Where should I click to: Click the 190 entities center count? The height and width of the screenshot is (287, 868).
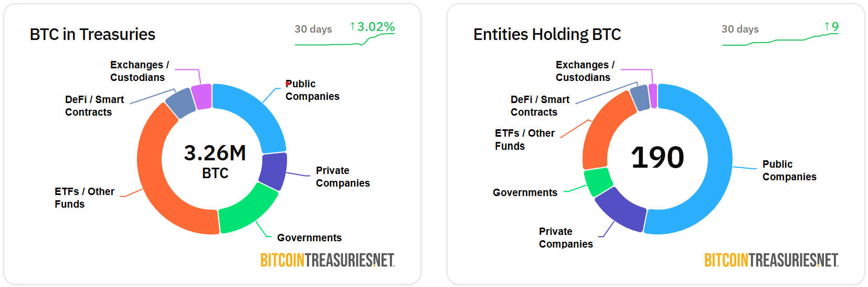(x=658, y=157)
